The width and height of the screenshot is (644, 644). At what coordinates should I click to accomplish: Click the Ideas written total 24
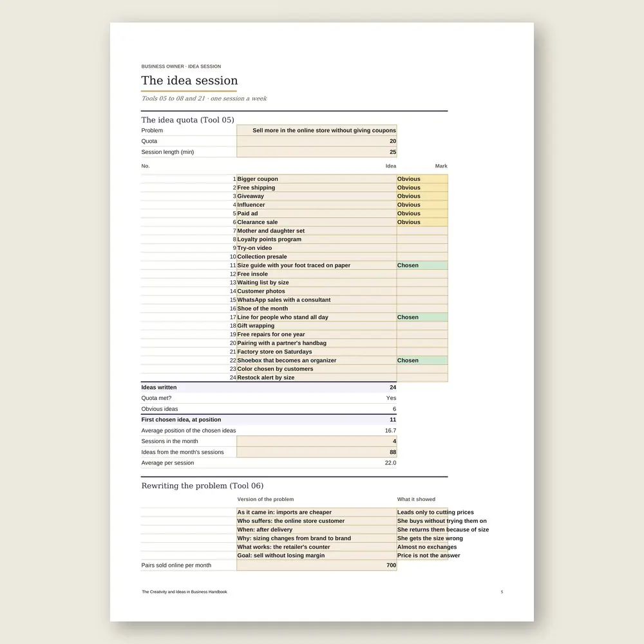point(393,387)
